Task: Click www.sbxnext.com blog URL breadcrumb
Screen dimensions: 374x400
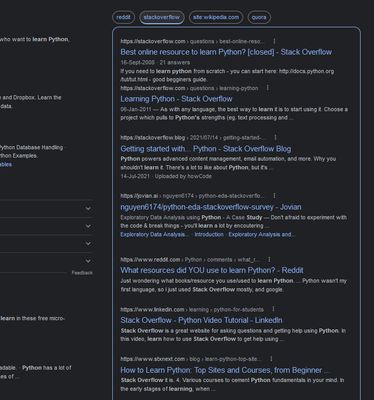Action: click(x=191, y=359)
